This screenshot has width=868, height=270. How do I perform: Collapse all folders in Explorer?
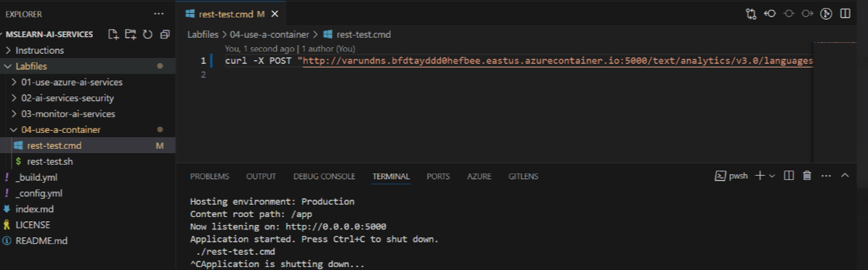click(x=164, y=34)
